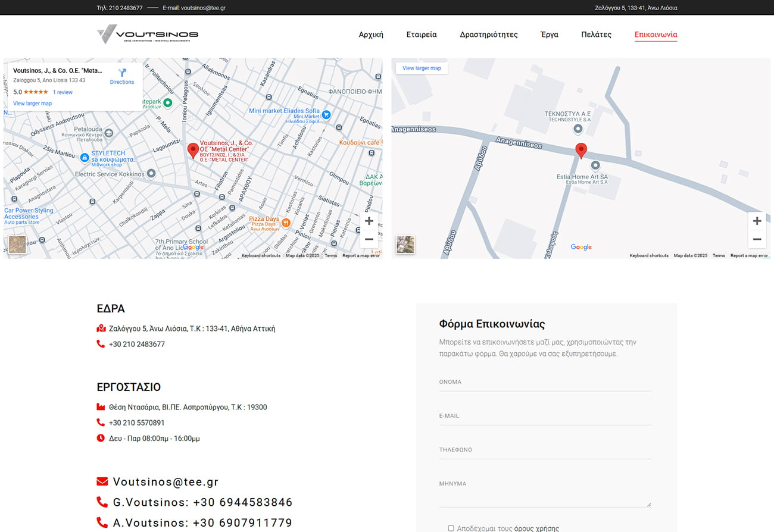Screen dimensions: 774x532
Task: Click envelope icon beside Voutsinos@tee.gr
Action: pos(102,481)
